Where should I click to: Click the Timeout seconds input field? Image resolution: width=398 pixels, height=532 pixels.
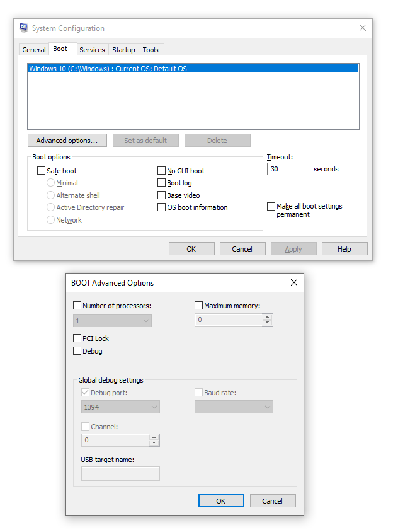(288, 169)
